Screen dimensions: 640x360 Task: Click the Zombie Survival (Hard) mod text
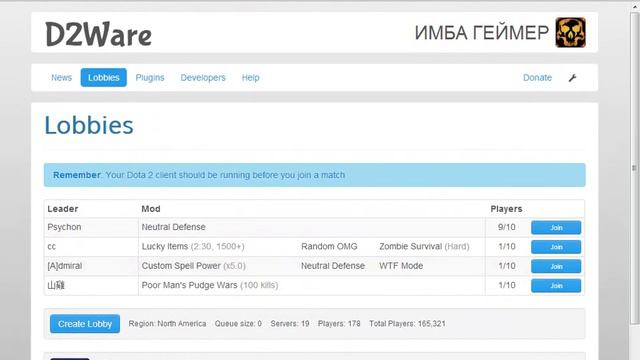[x=424, y=247]
